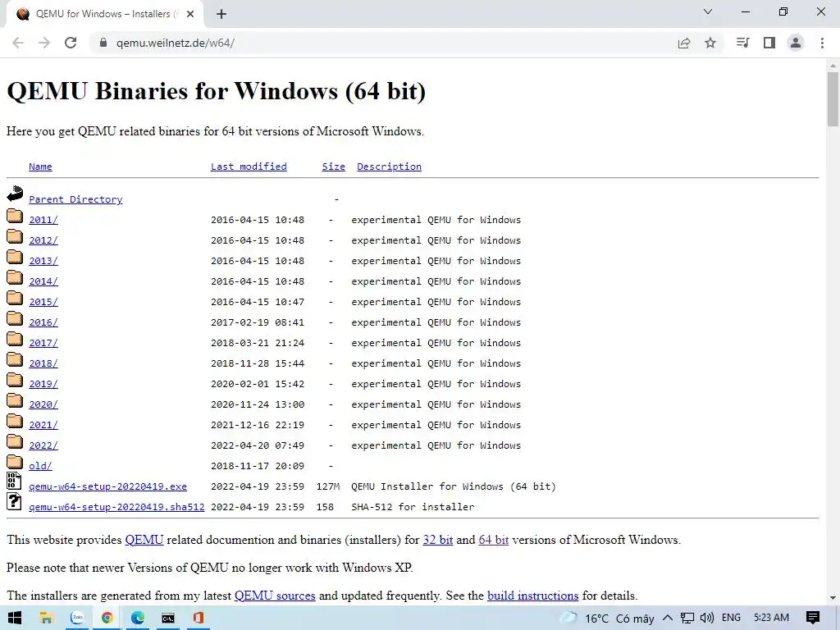Click the binary file icon for setup exe
840x630 pixels.
click(14, 481)
